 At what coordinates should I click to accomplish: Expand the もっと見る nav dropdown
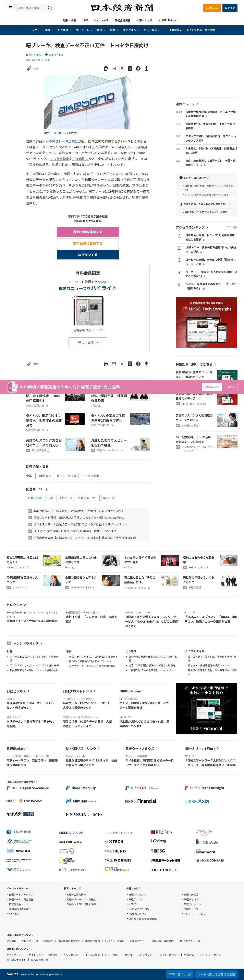click(x=152, y=30)
